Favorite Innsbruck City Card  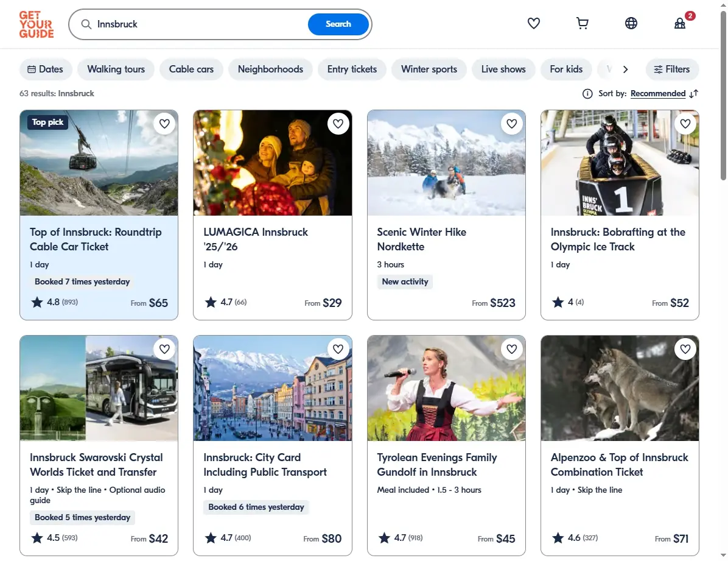point(338,349)
